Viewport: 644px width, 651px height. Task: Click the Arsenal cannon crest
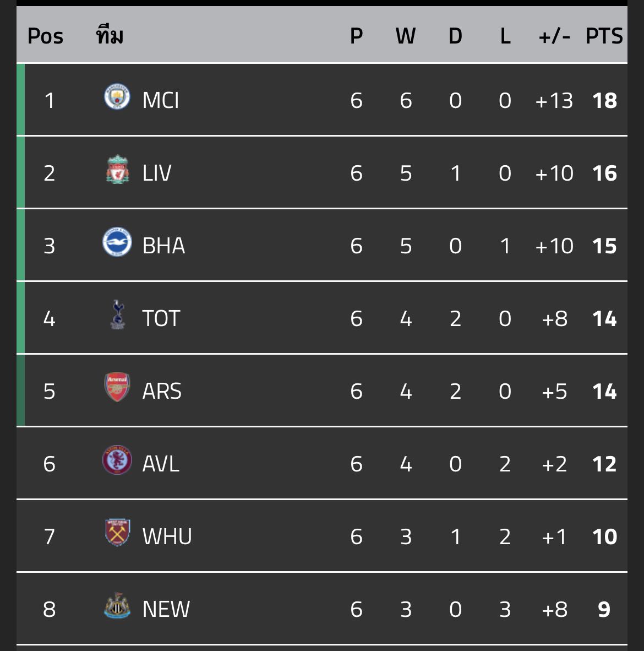(117, 387)
